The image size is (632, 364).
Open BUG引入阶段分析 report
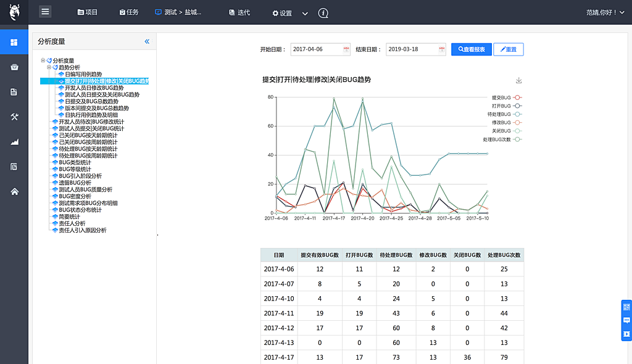[80, 176]
